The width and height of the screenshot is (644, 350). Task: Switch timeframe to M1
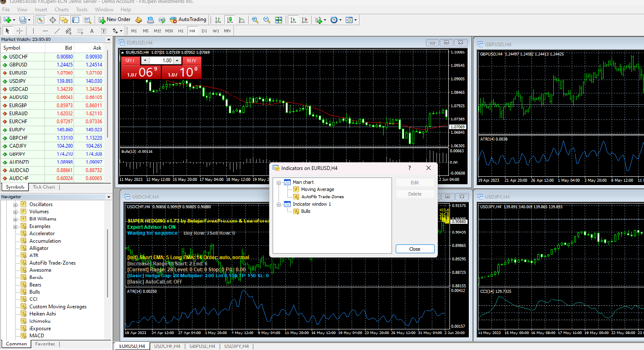(x=134, y=31)
